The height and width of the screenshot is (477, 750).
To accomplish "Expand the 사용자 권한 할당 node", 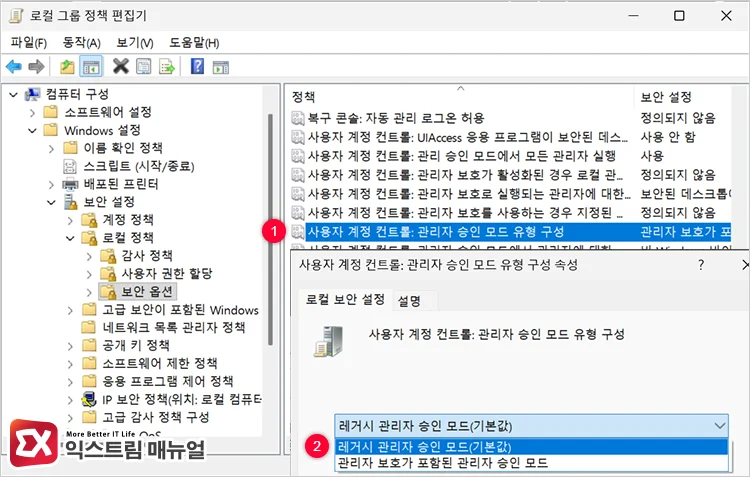I will pos(89,274).
